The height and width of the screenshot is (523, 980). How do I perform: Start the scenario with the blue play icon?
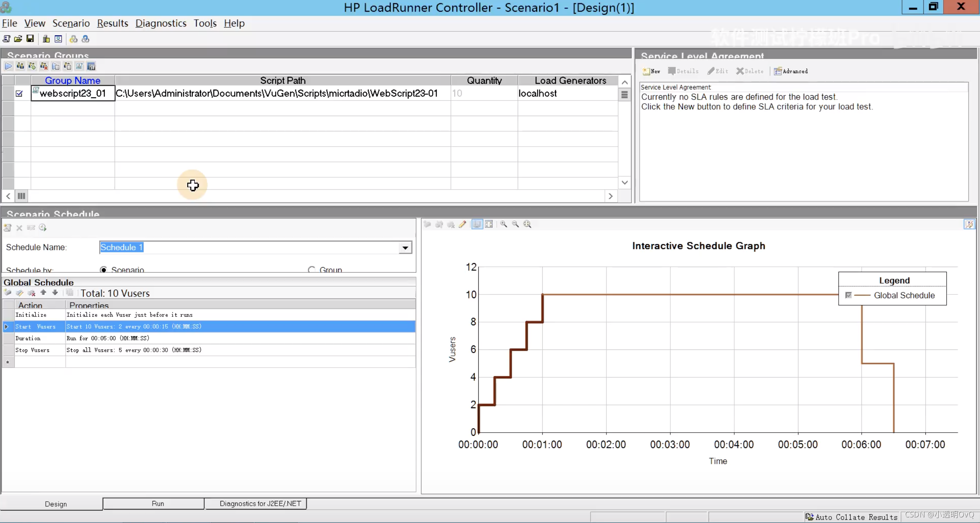pos(8,66)
